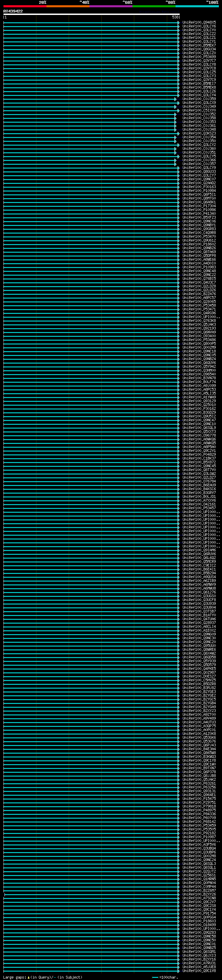This screenshot has width=222, height=980.
Task: Click the white query sequence bar
Action: coord(92,14)
